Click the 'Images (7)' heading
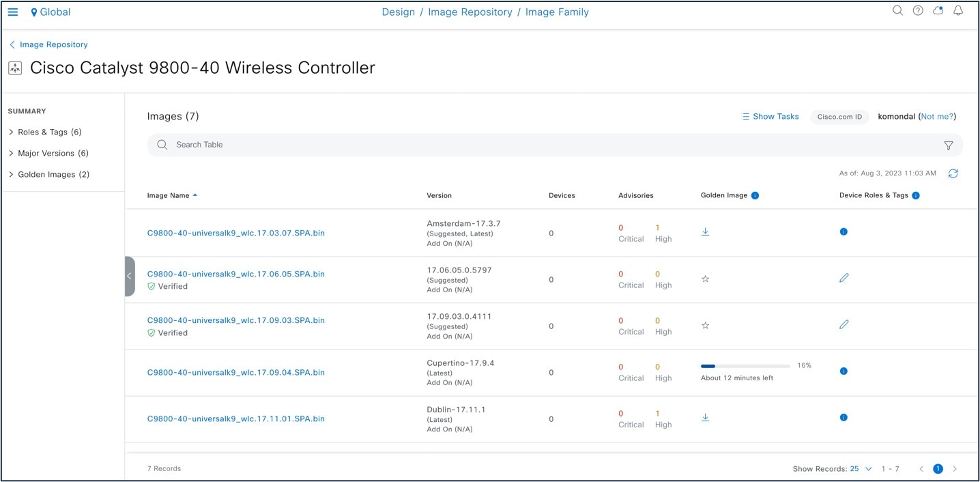The height and width of the screenshot is (482, 980). (x=173, y=117)
